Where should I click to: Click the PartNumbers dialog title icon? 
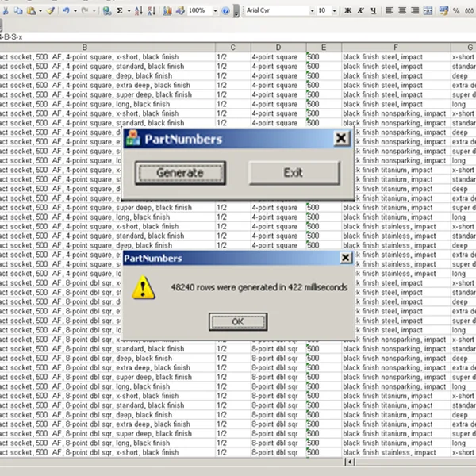pos(133,138)
